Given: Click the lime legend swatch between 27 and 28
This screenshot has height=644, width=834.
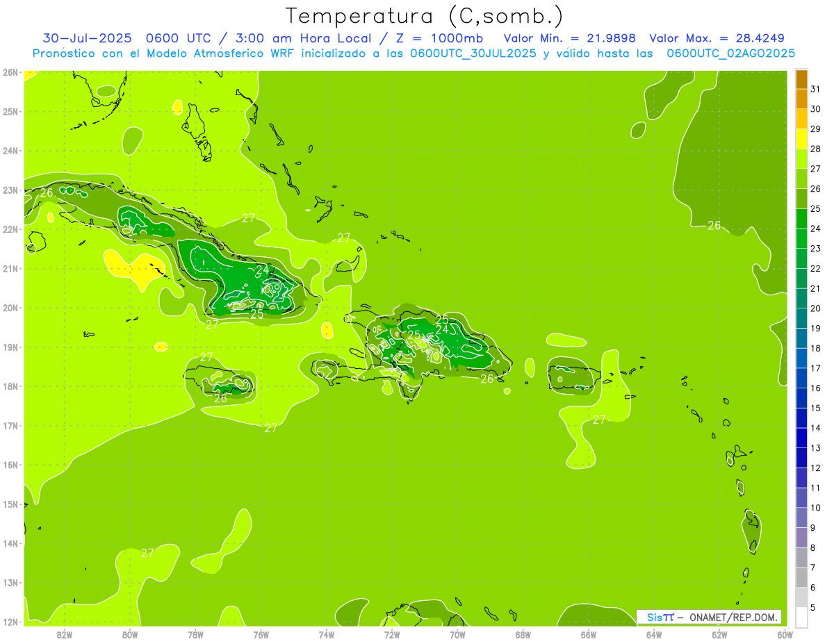Looking at the screenshot, I should tap(801, 159).
